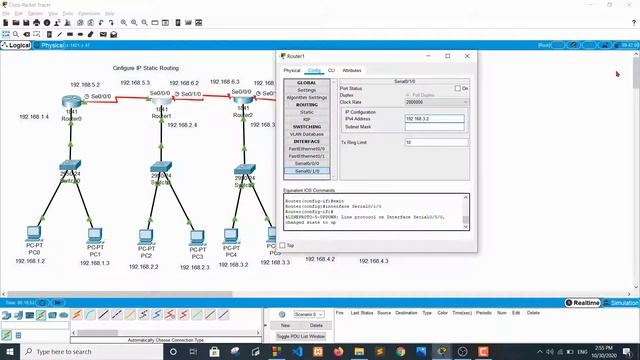
Task: Select the Serial DCE red cable with clock
Action: pos(170,315)
